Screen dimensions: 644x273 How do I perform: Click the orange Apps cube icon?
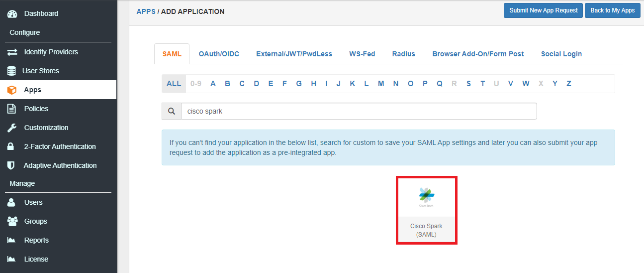(11, 90)
